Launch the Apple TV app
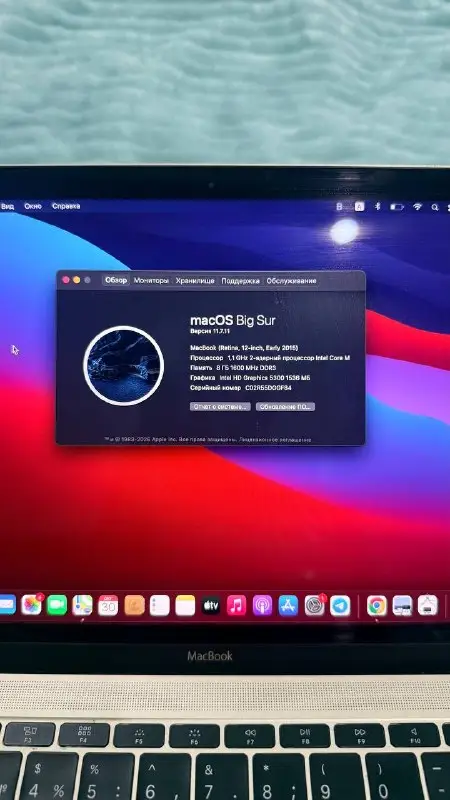 click(211, 605)
